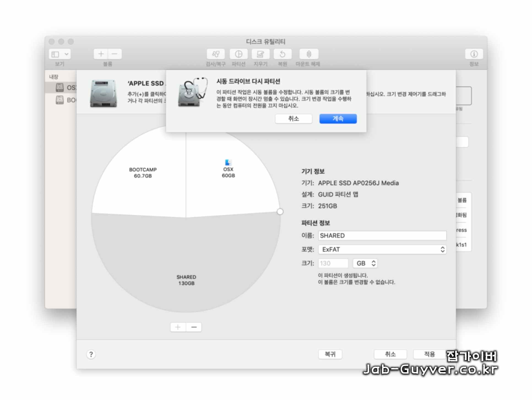Viewport: 532px width, 400px height.
Task: Open the Info (정보) toolbar icon
Action: [474, 54]
